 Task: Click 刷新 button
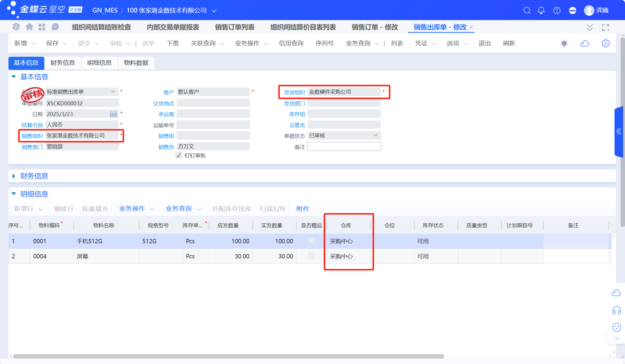tap(509, 43)
